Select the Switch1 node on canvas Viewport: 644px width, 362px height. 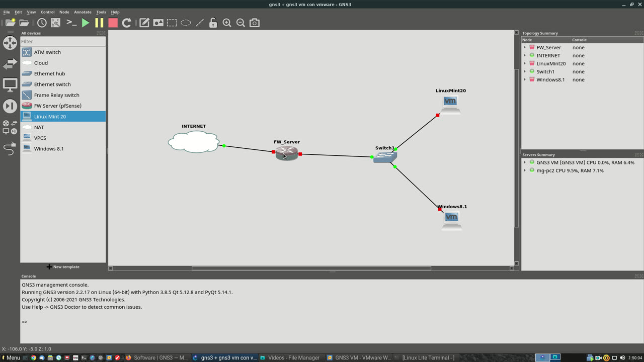point(385,157)
